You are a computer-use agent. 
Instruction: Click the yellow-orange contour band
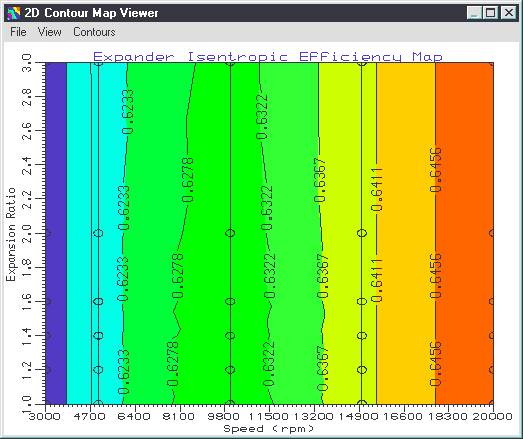point(406,234)
